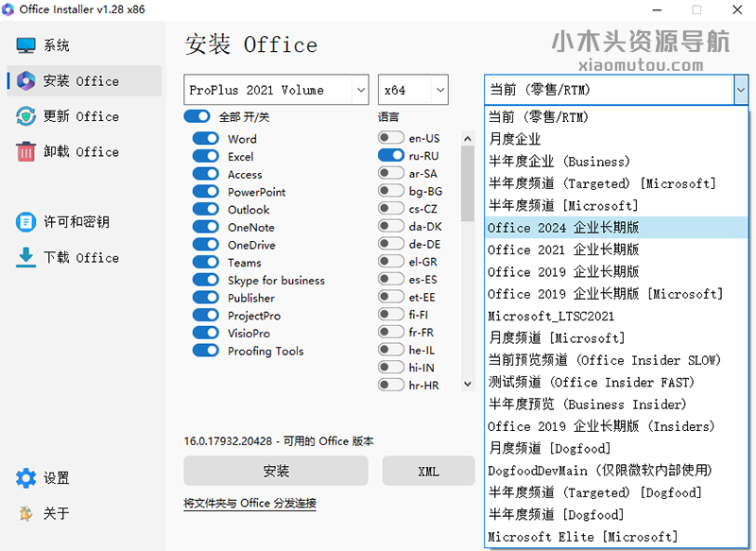Viewport: 756px width, 551px height.
Task: Click the shield refresh icon beside 更新 Office
Action: click(26, 116)
